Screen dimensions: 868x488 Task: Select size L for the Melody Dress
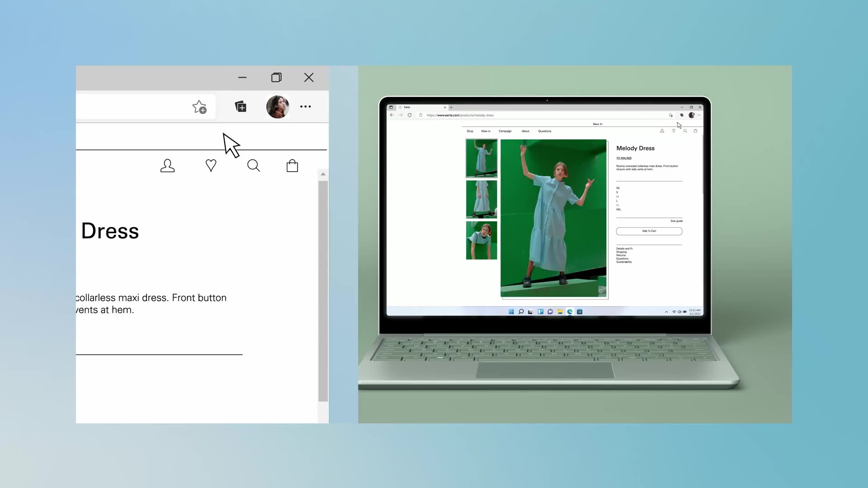point(617,201)
